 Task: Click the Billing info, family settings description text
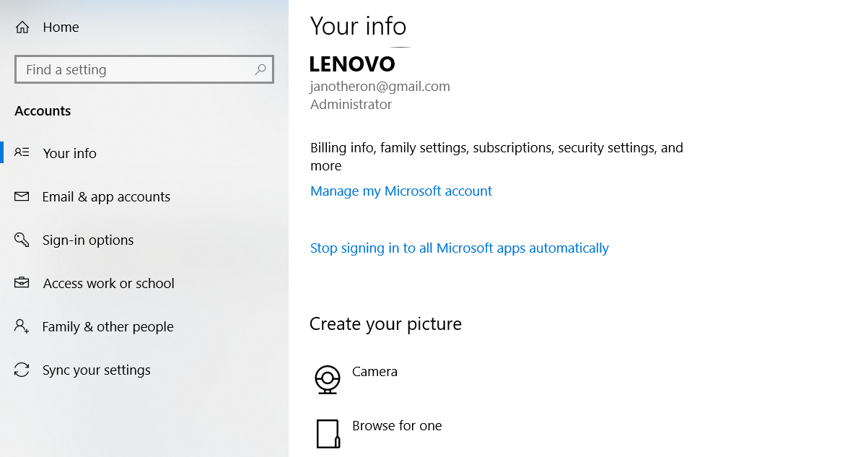[496, 157]
